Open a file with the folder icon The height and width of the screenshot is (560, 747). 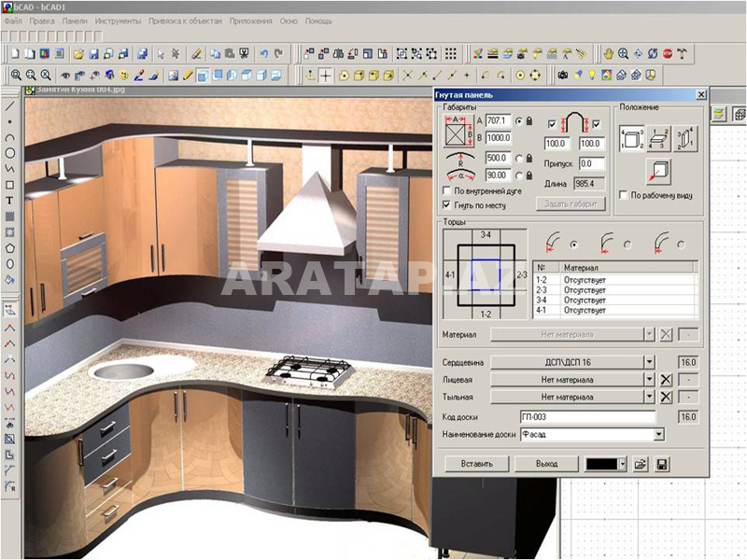click(x=78, y=54)
